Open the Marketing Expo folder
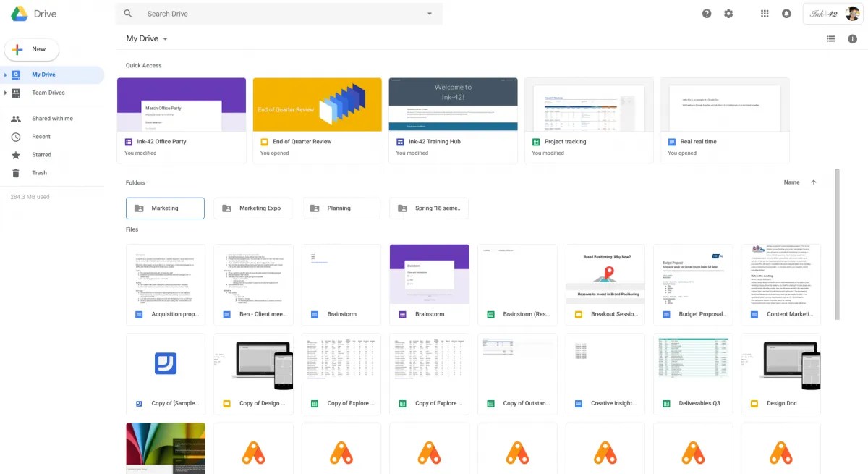The height and width of the screenshot is (474, 868). [252, 208]
